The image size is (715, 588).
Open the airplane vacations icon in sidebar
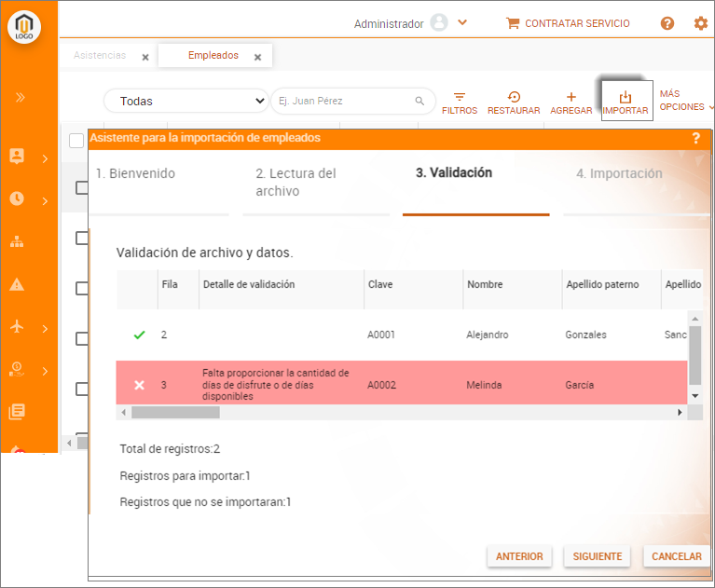click(17, 327)
